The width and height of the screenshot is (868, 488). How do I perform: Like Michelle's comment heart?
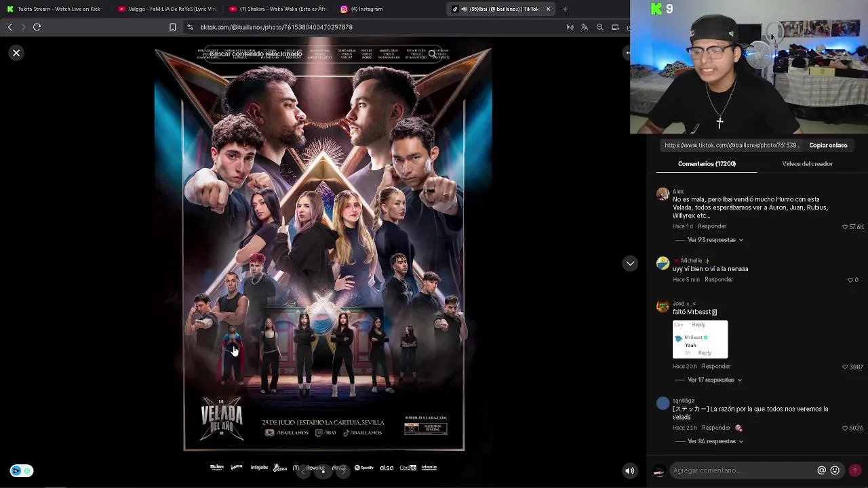click(x=850, y=280)
